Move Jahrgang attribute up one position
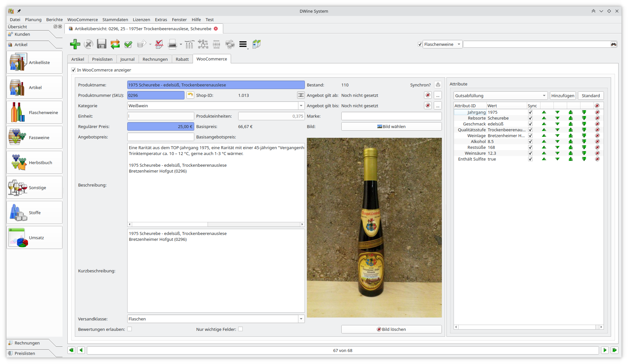This screenshot has width=628, height=364. tap(544, 112)
